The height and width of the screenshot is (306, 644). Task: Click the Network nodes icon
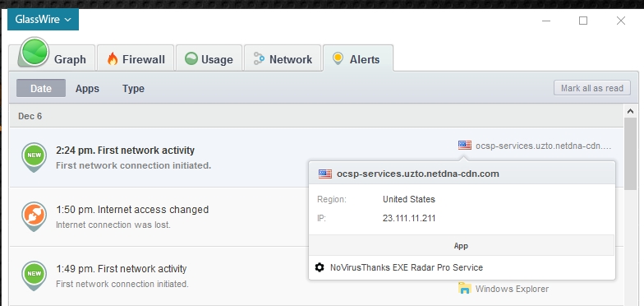[x=259, y=58]
